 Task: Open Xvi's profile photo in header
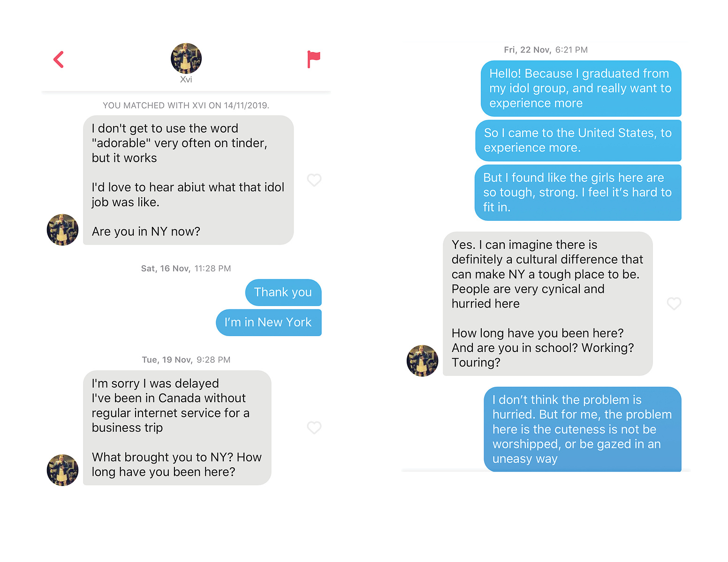(x=186, y=59)
